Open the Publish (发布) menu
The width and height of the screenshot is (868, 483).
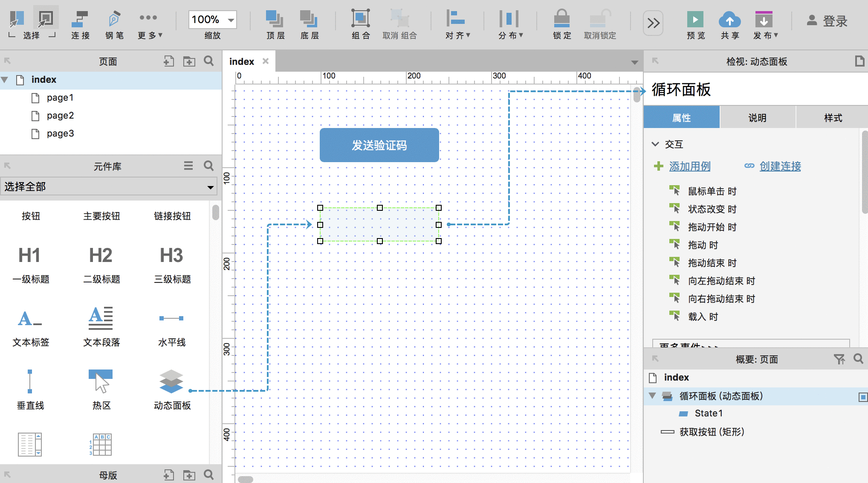(x=765, y=25)
